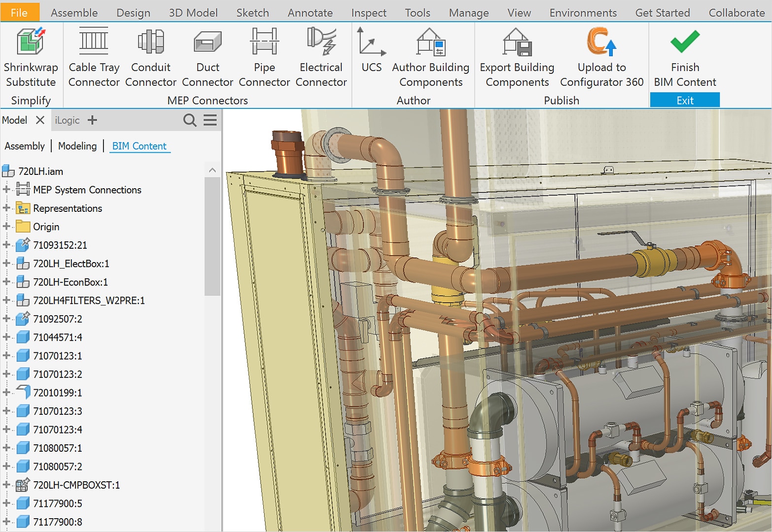The width and height of the screenshot is (772, 532).
Task: Switch to the Assemble ribbon tab
Action: [74, 13]
